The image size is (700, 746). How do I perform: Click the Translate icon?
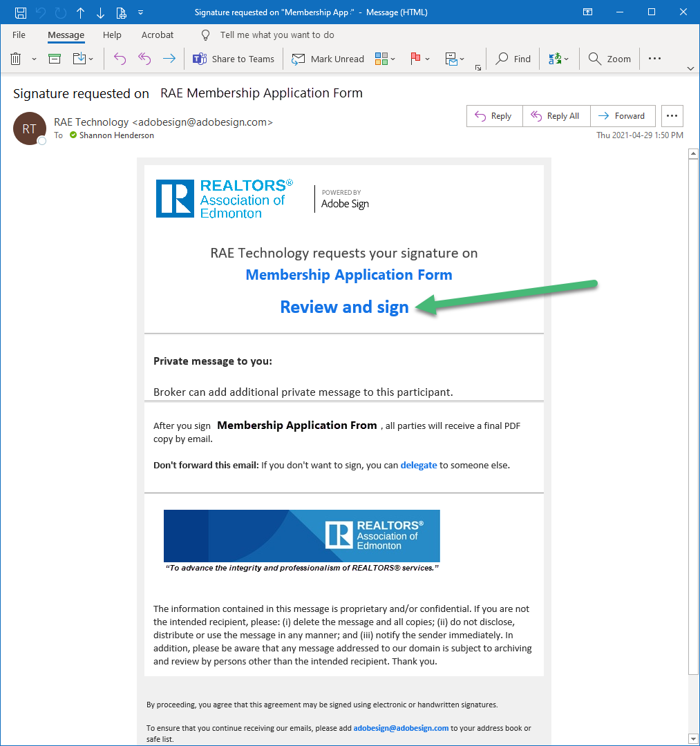[x=555, y=59]
